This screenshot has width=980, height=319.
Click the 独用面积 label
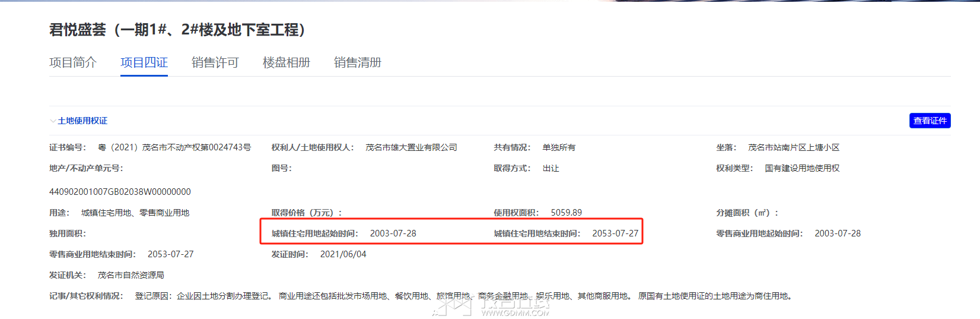coord(68,233)
